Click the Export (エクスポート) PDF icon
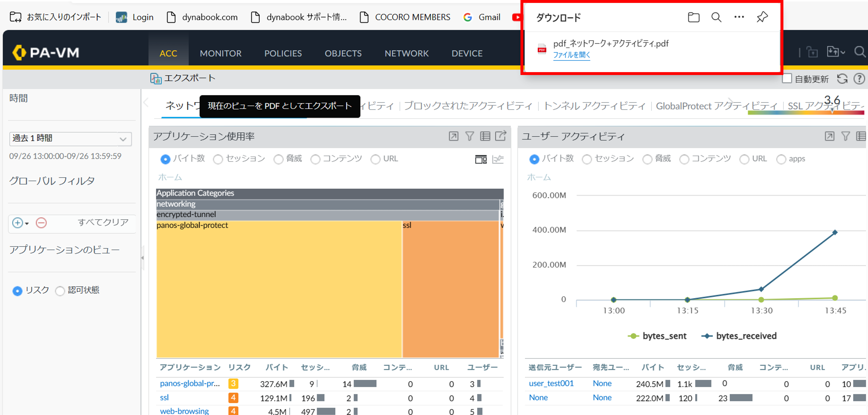 coord(156,79)
